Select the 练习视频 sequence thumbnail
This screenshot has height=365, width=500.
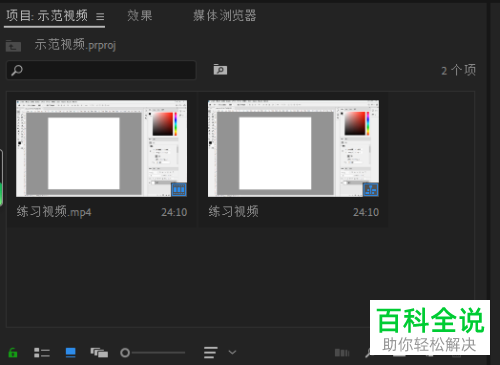tap(293, 148)
